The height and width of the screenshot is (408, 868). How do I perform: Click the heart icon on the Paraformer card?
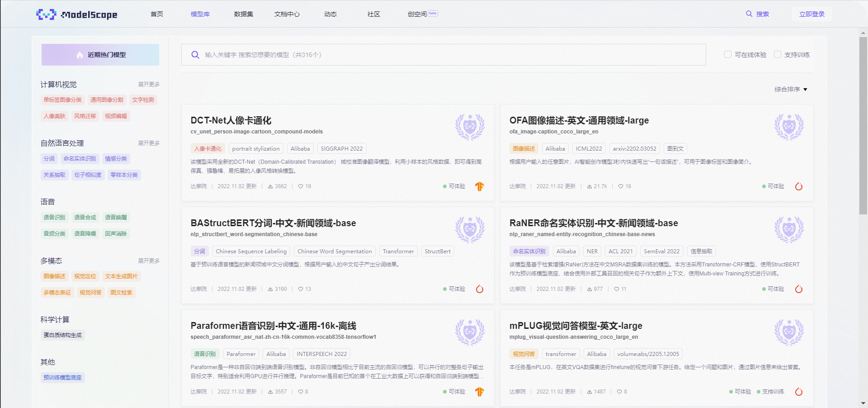pyautogui.click(x=301, y=392)
